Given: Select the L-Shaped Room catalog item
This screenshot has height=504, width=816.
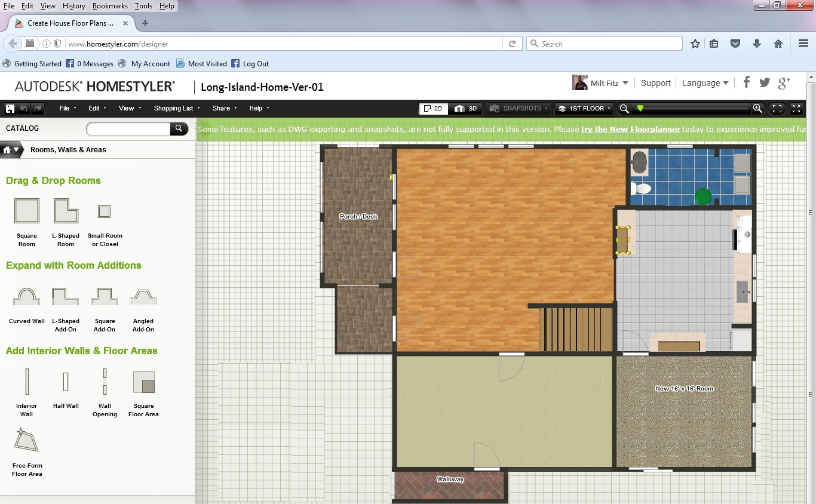Looking at the screenshot, I should click(x=66, y=211).
